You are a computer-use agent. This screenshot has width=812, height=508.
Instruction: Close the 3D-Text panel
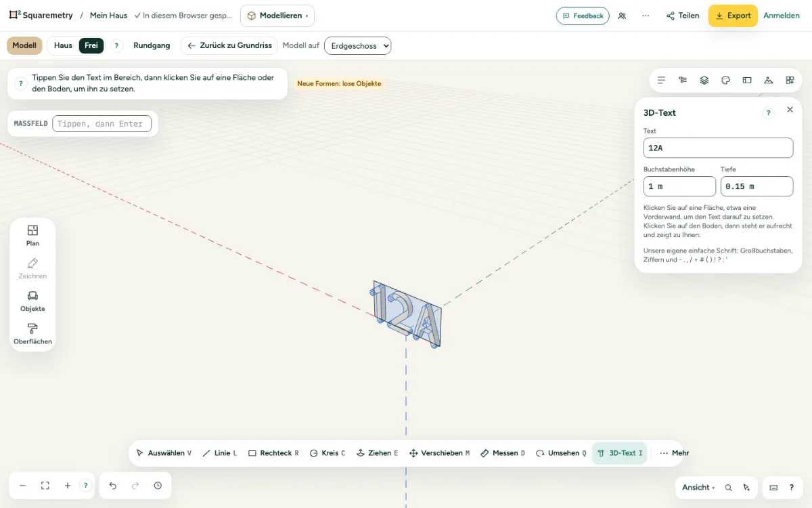pos(790,110)
